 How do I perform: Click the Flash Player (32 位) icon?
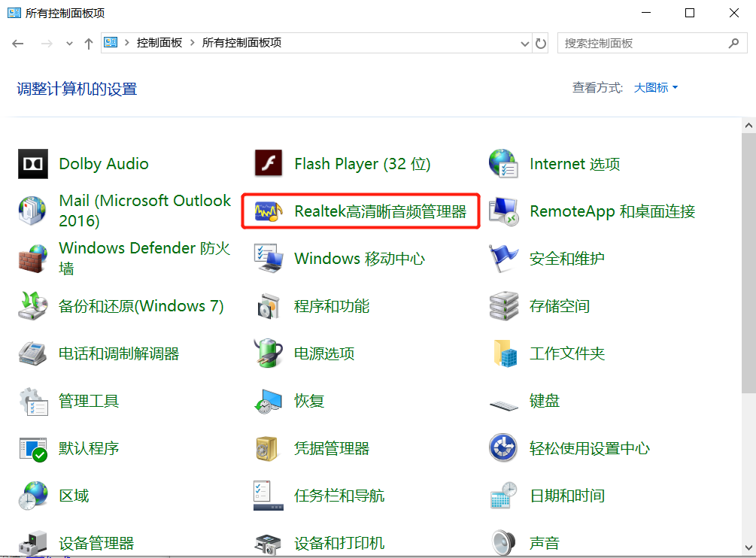[268, 164]
